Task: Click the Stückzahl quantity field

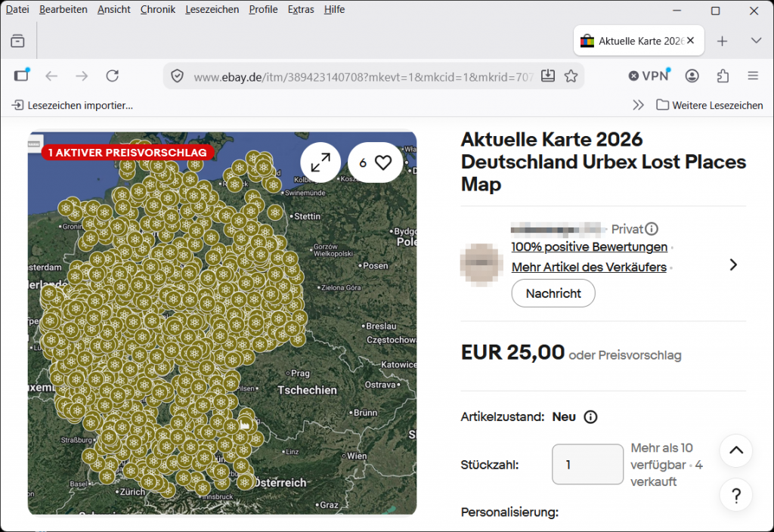Action: pos(587,465)
